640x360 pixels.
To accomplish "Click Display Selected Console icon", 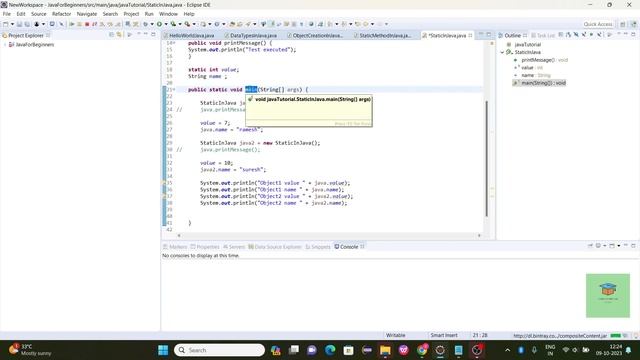I will pos(598,246).
